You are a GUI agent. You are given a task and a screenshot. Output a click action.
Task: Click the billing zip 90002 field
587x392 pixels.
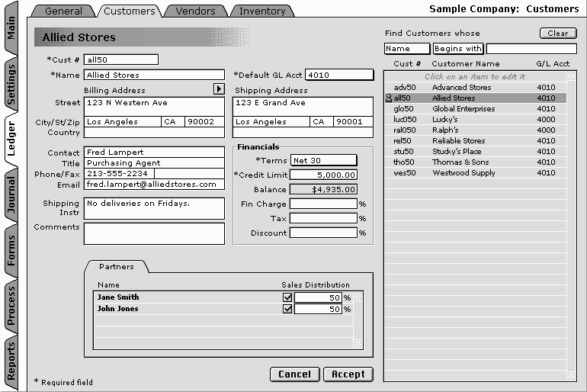click(204, 122)
